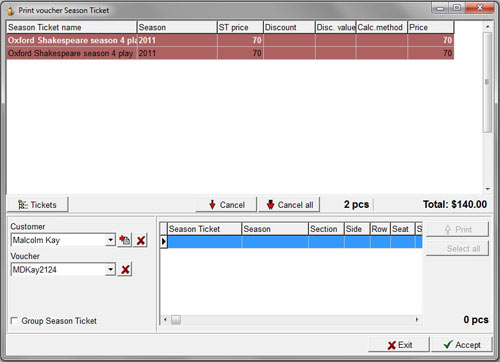This screenshot has height=362, width=500.
Task: Click the customer lookup icon beside Malcolm Kay
Action: click(125, 240)
